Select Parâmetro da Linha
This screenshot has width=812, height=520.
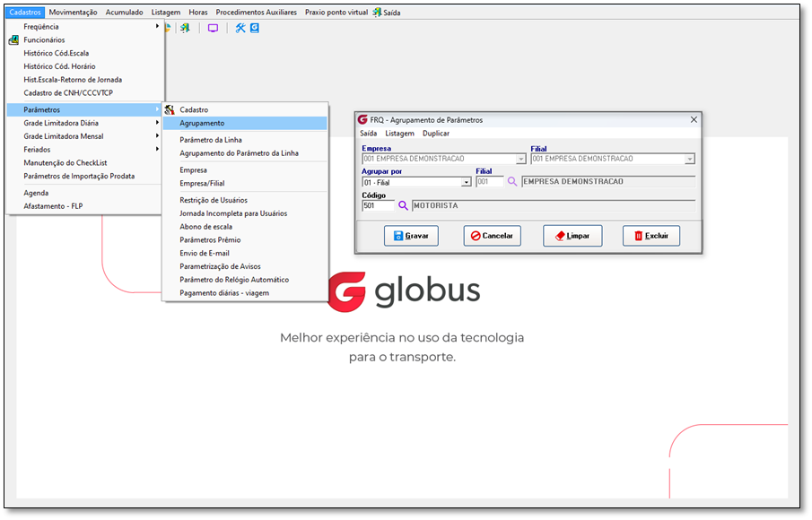[245, 140]
